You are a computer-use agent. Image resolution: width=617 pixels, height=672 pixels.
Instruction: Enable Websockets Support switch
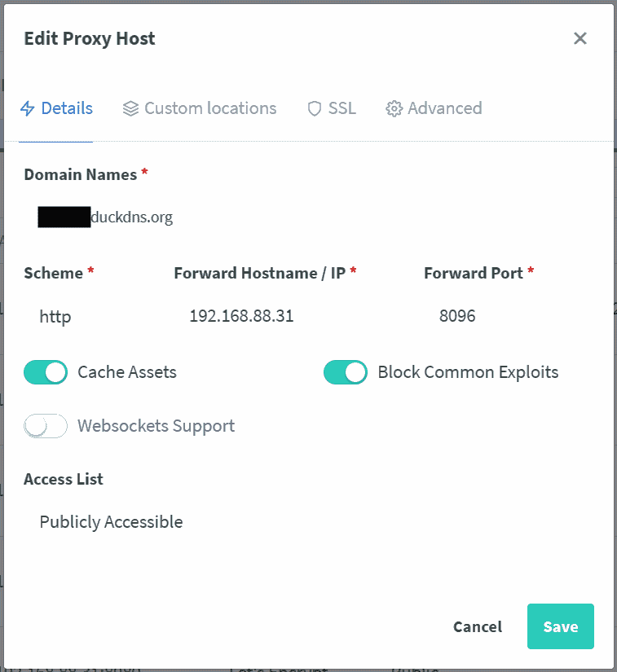(x=46, y=426)
